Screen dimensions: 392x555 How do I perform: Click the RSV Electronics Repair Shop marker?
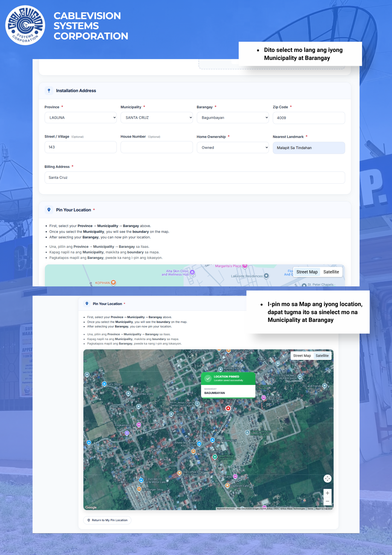point(300,377)
